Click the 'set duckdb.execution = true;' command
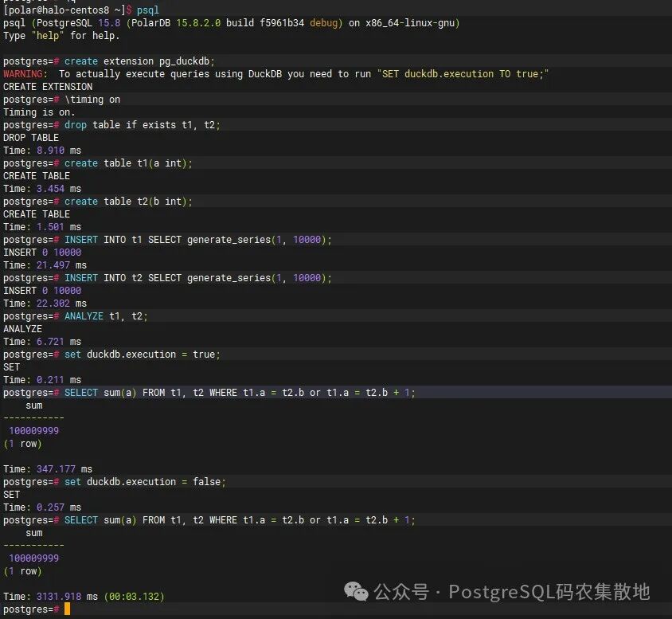The image size is (672, 619). point(143,355)
